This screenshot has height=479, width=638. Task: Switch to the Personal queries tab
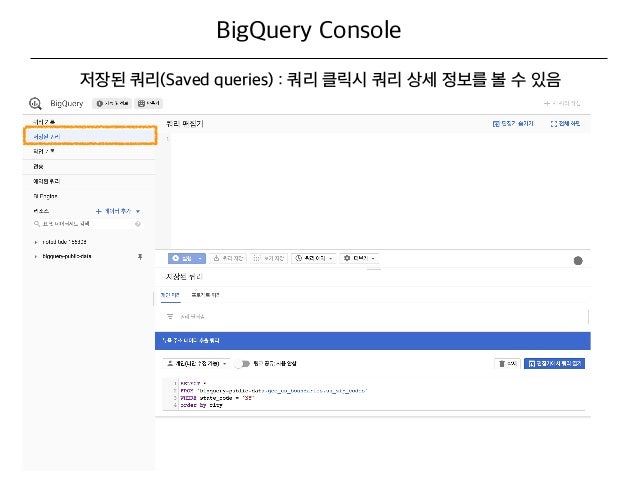(170, 295)
